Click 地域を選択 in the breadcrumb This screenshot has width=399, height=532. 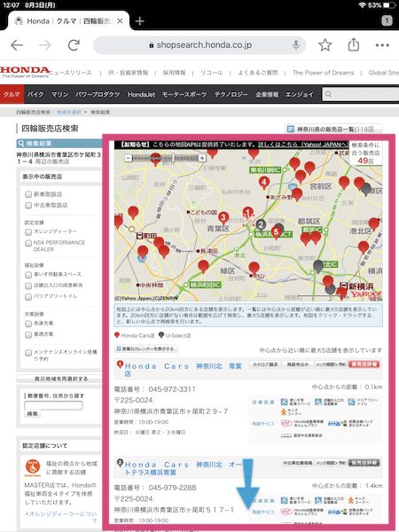pyautogui.click(x=69, y=112)
